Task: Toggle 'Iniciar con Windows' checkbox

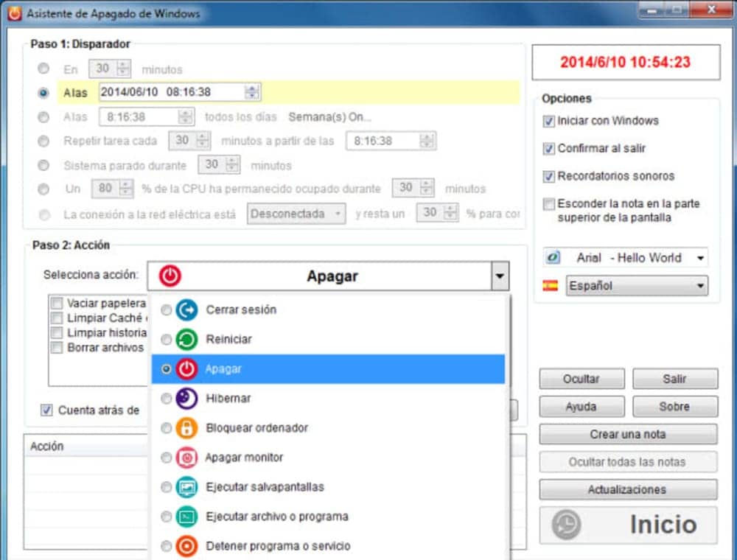Action: [548, 121]
